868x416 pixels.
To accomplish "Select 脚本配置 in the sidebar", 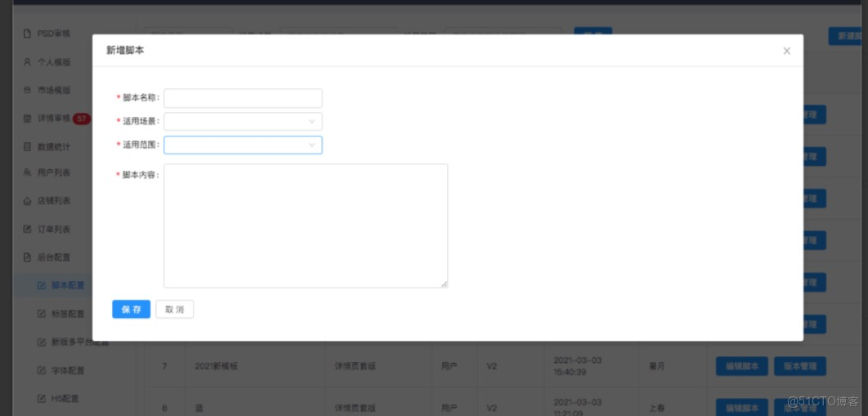I will point(68,285).
